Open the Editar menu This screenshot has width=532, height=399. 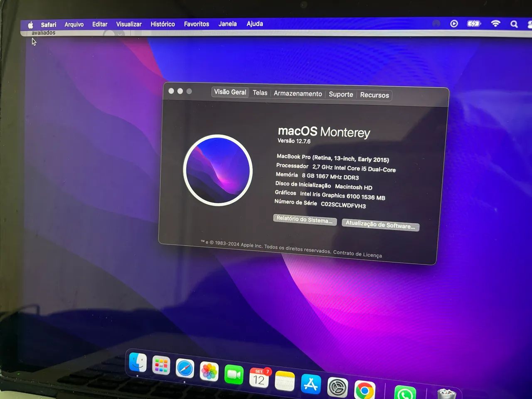pos(100,25)
